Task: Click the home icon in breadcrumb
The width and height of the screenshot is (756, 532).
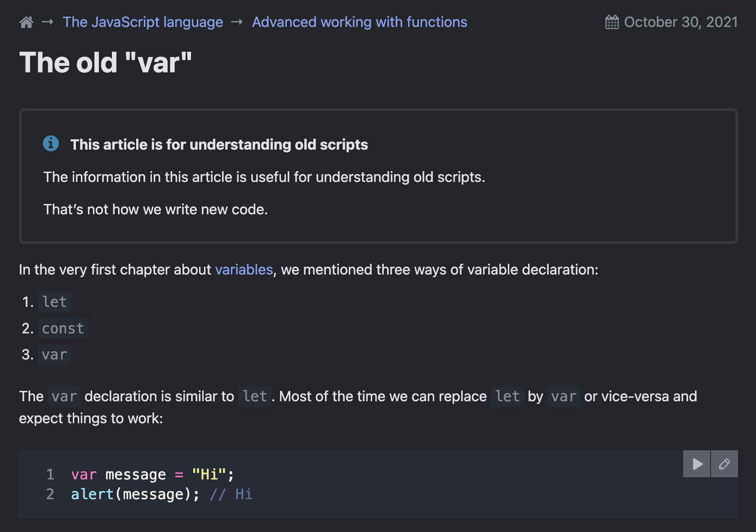Action: [27, 22]
